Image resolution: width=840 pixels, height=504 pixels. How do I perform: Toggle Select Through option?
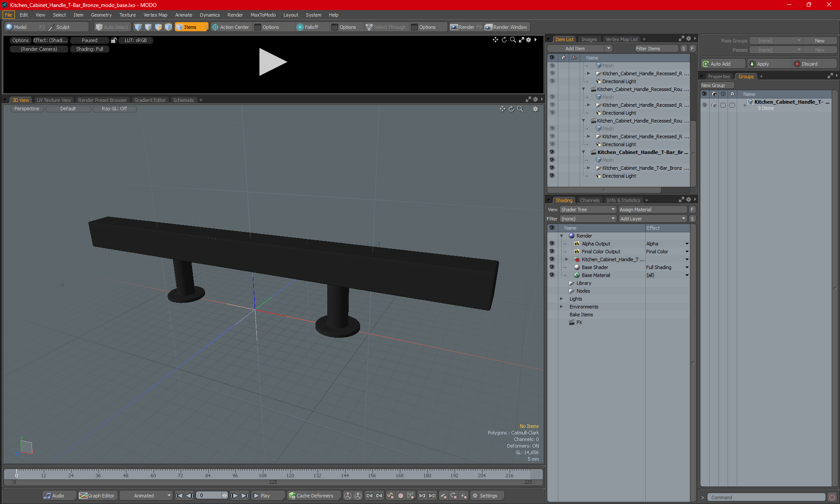pos(386,27)
